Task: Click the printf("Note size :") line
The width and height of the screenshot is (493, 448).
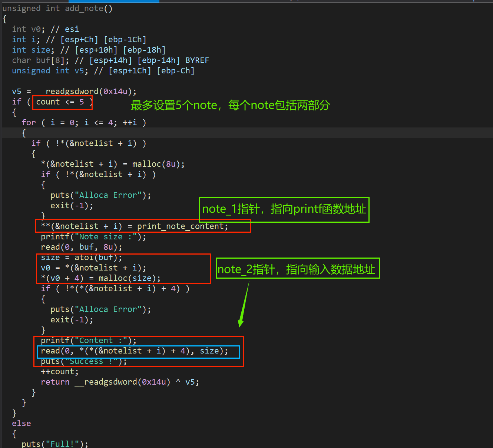Action: coord(93,236)
